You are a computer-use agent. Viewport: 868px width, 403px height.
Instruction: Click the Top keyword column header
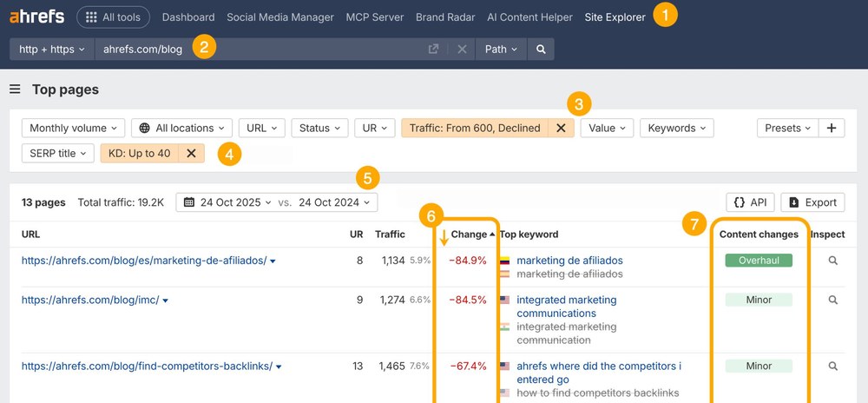[x=529, y=235]
